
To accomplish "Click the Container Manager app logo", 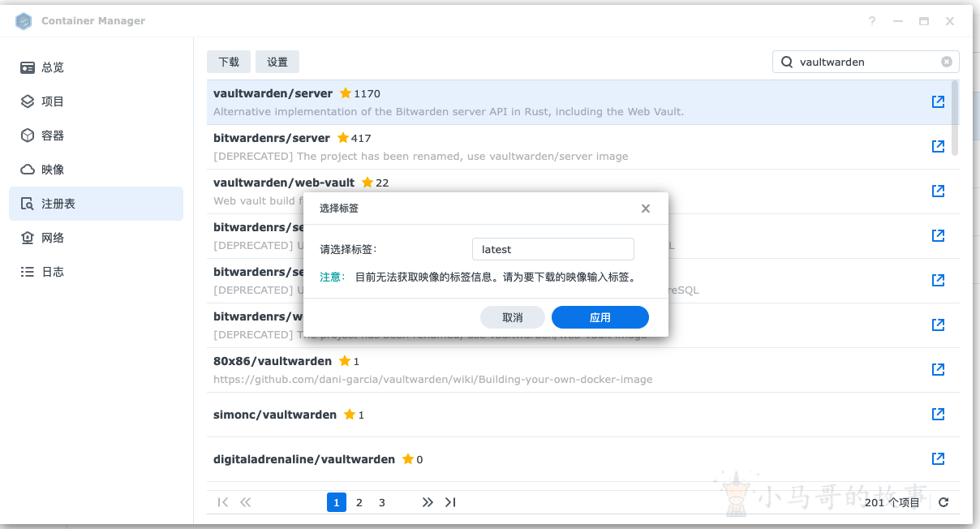I will (24, 21).
